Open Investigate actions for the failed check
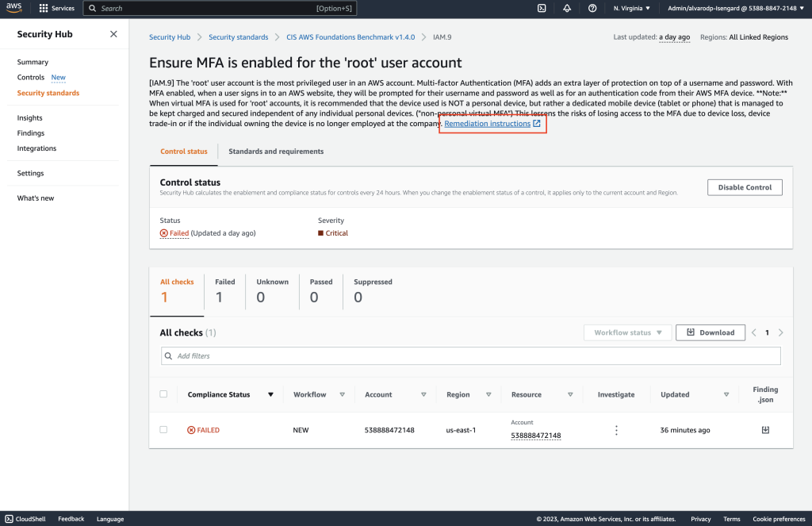The height and width of the screenshot is (526, 812). click(x=616, y=430)
